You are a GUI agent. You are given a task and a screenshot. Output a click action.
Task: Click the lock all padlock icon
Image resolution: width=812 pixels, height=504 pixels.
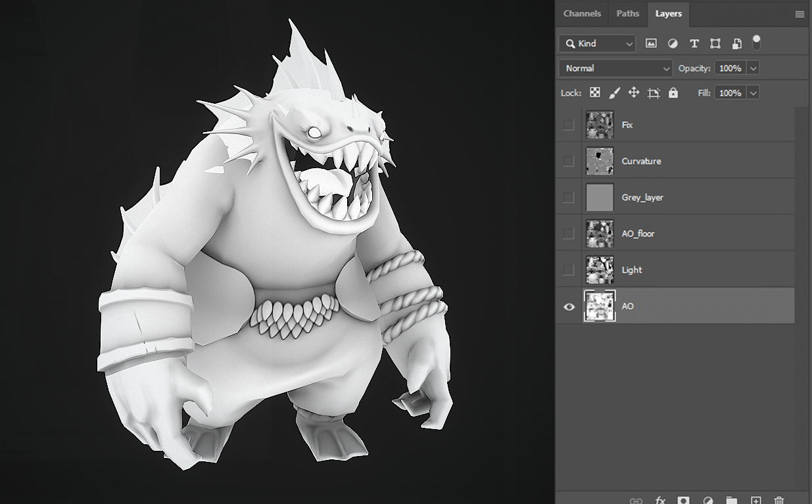pyautogui.click(x=673, y=93)
